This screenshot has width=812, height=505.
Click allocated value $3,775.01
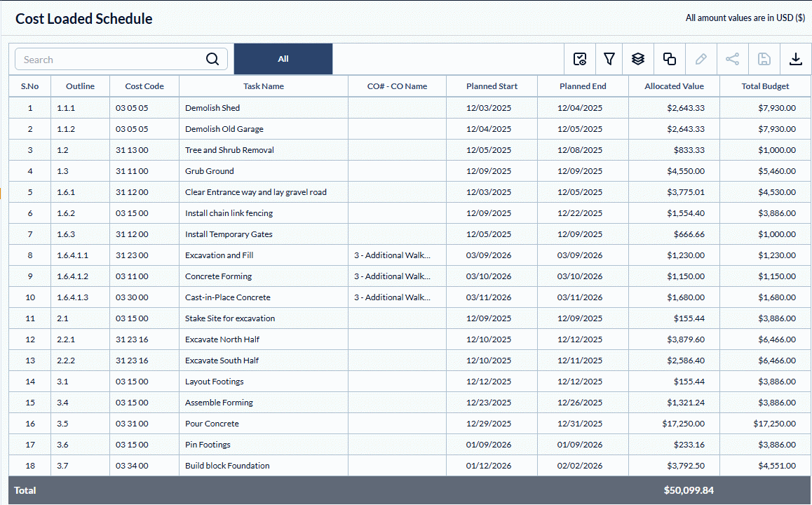(x=686, y=192)
